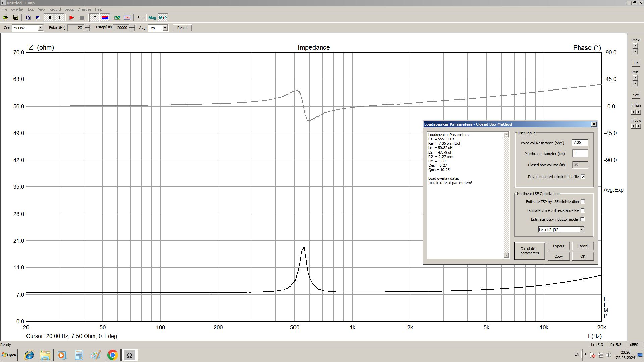Click the Min down arrow in side panel
This screenshot has width=644, height=362.
pos(635,83)
